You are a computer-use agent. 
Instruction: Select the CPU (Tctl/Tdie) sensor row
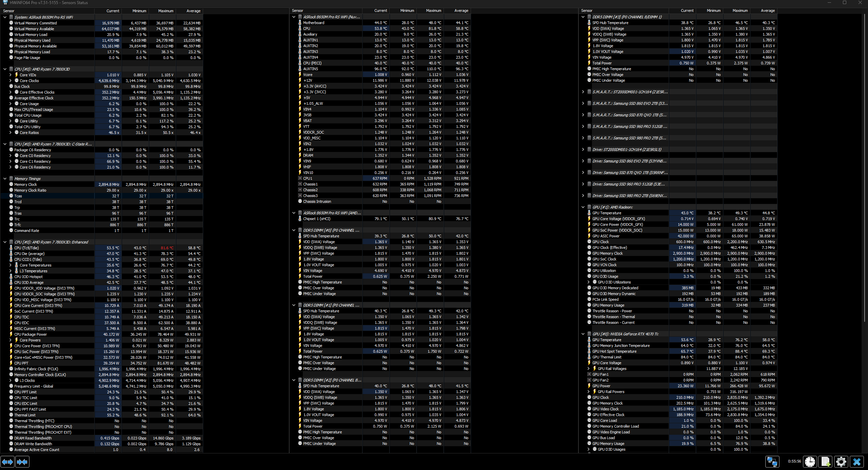[x=26, y=248]
